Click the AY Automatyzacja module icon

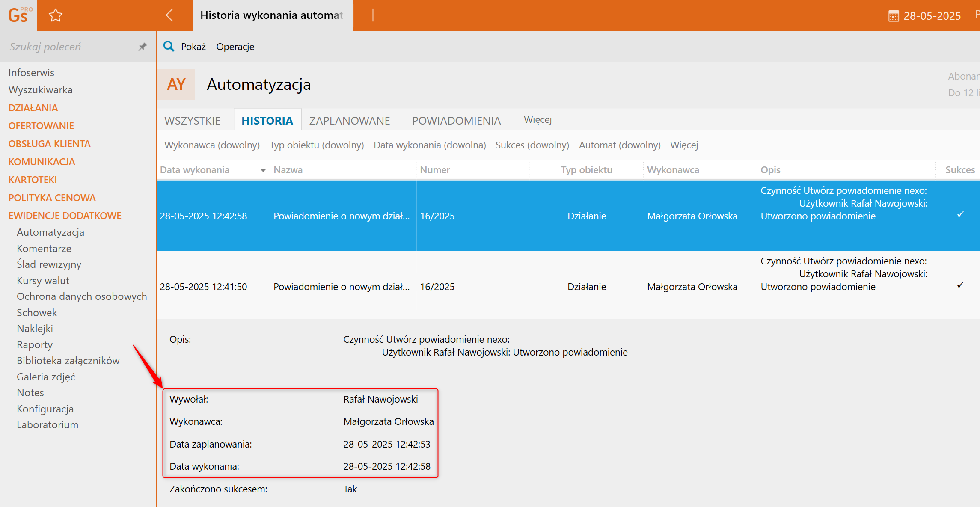[x=176, y=85]
